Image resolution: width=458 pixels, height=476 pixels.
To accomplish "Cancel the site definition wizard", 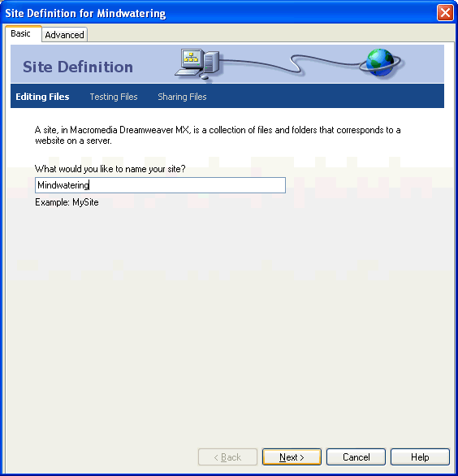I will click(356, 457).
